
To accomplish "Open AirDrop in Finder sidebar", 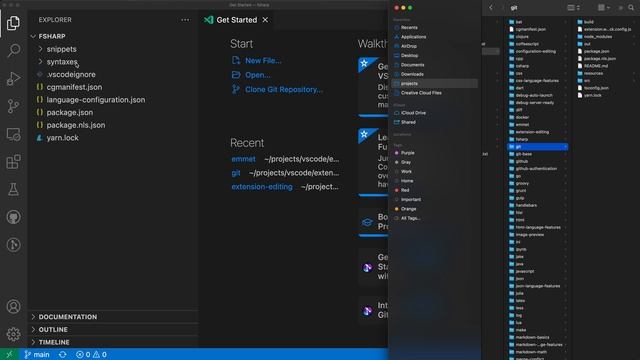I will click(409, 46).
